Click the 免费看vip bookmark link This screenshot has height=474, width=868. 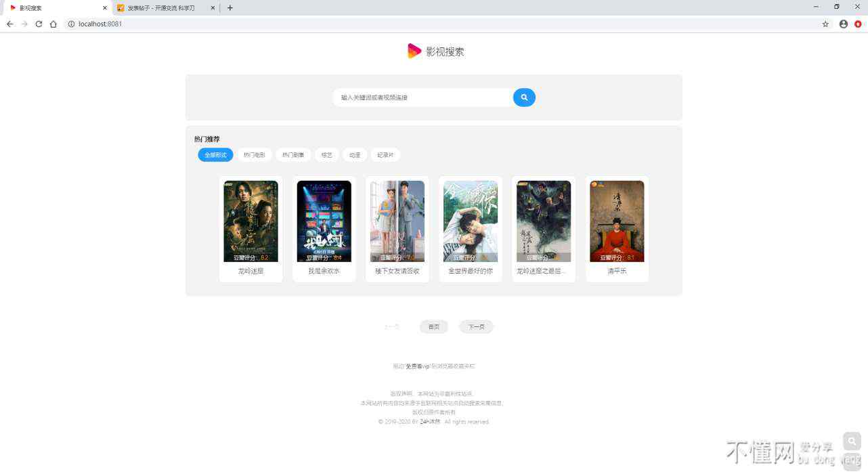click(418, 366)
